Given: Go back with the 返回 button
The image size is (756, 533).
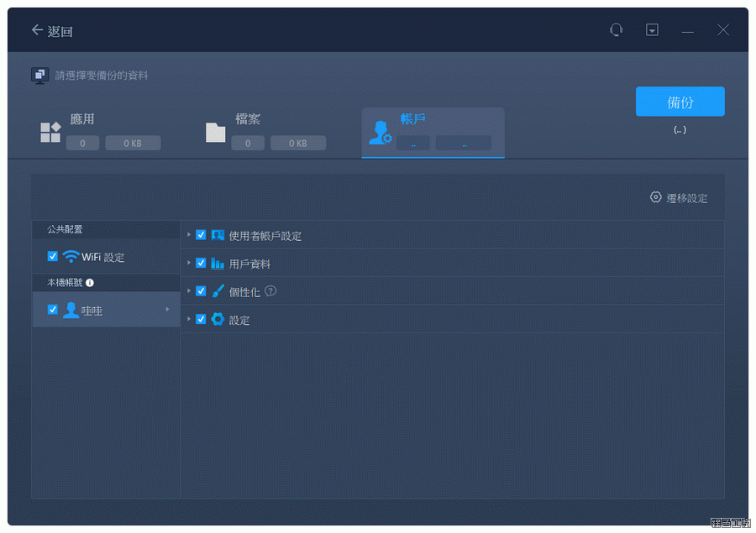Looking at the screenshot, I should (52, 31).
